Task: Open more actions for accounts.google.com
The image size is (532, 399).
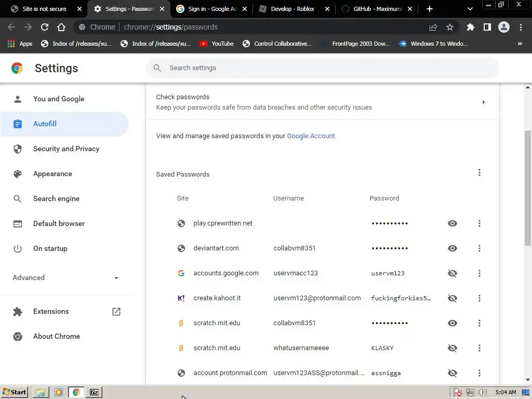Action: tap(480, 273)
